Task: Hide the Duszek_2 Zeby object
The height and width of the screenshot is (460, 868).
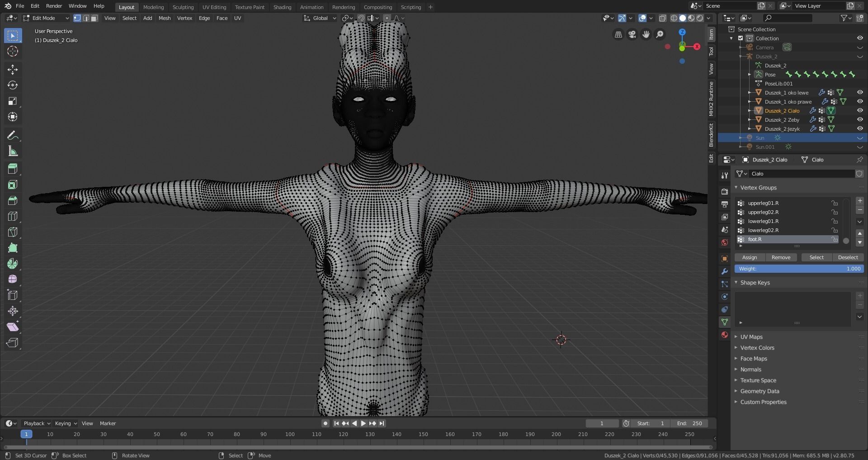Action: pos(860,120)
